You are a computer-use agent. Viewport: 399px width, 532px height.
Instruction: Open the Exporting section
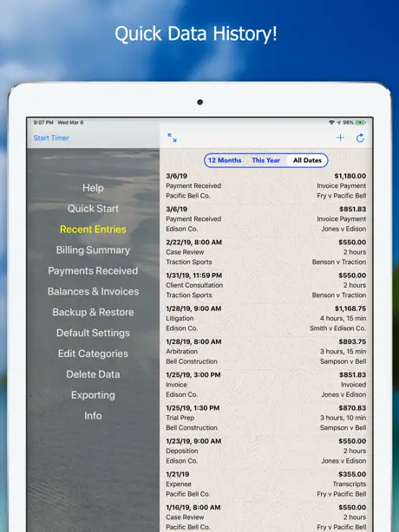click(x=93, y=395)
